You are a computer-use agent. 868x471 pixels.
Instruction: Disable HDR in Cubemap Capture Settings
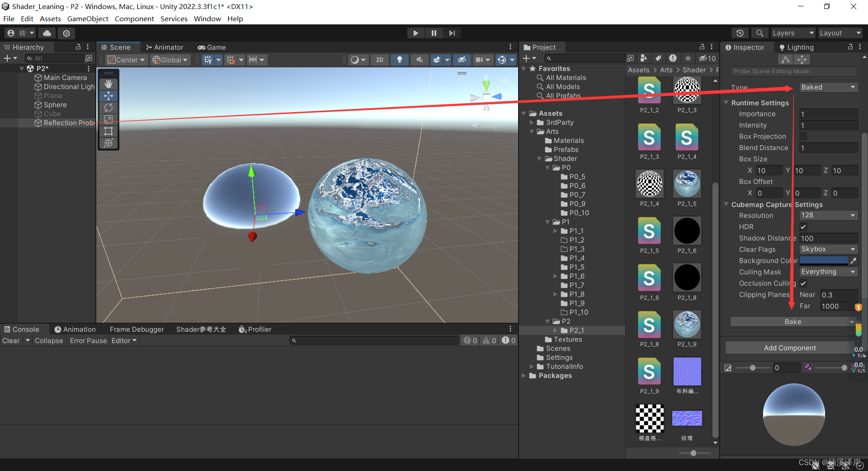(803, 226)
